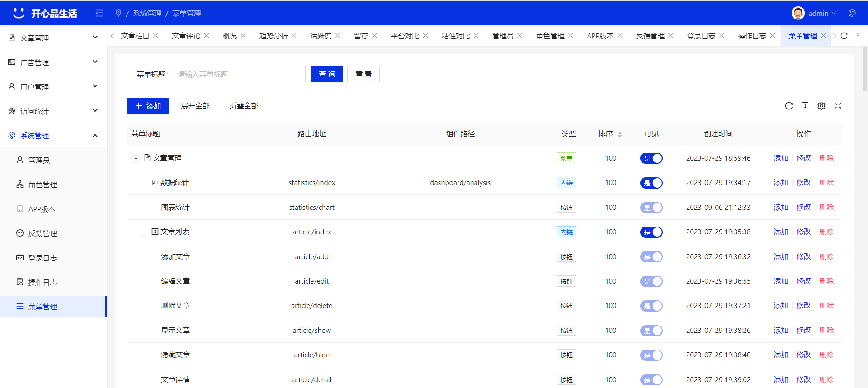Click 系统管理 breadcrumb link
Viewport: 868px width, 388px height.
coord(147,13)
